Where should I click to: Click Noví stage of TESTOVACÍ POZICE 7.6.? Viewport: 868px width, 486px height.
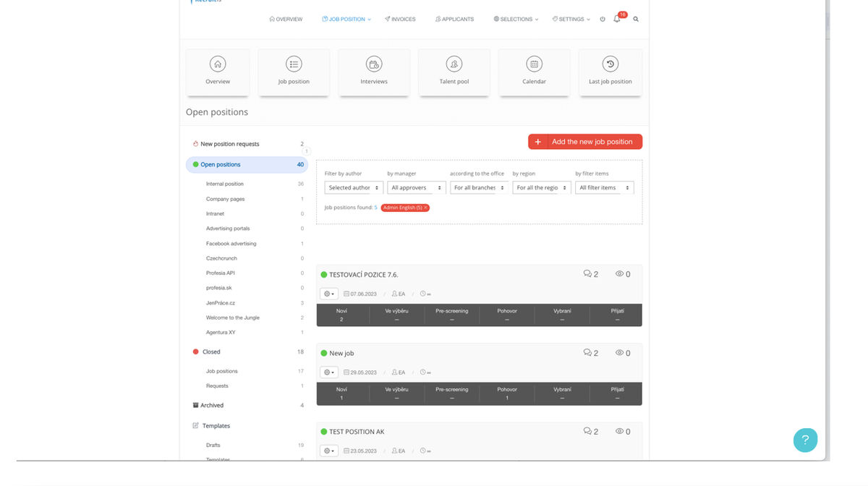coord(341,315)
